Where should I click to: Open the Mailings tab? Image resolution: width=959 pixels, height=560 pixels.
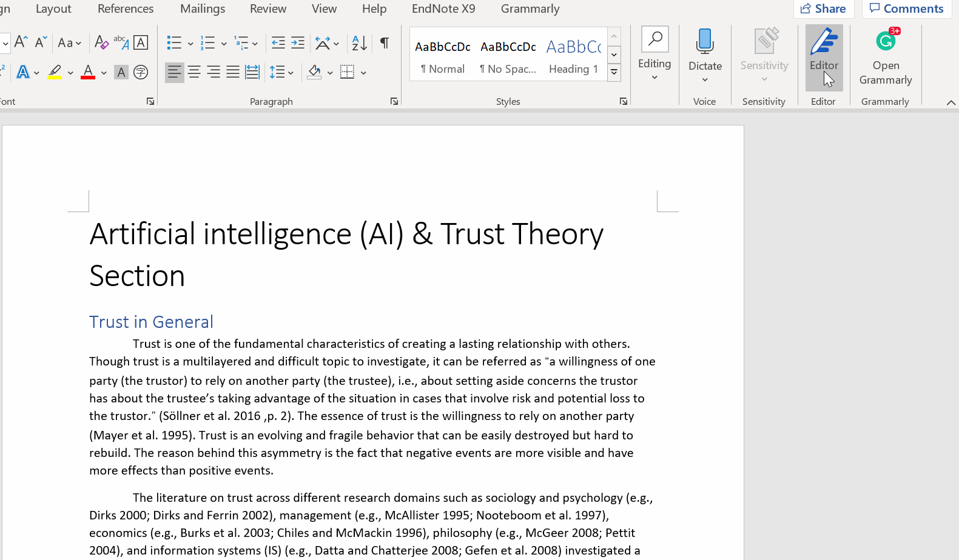pyautogui.click(x=203, y=9)
